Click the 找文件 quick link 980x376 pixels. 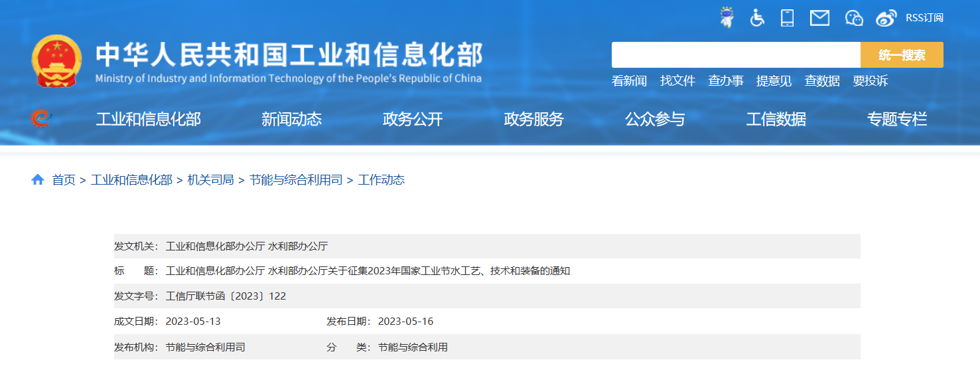click(677, 81)
